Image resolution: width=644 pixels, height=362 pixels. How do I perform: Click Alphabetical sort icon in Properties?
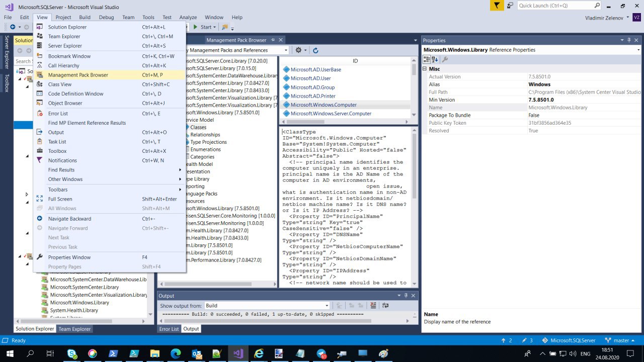[x=435, y=59]
